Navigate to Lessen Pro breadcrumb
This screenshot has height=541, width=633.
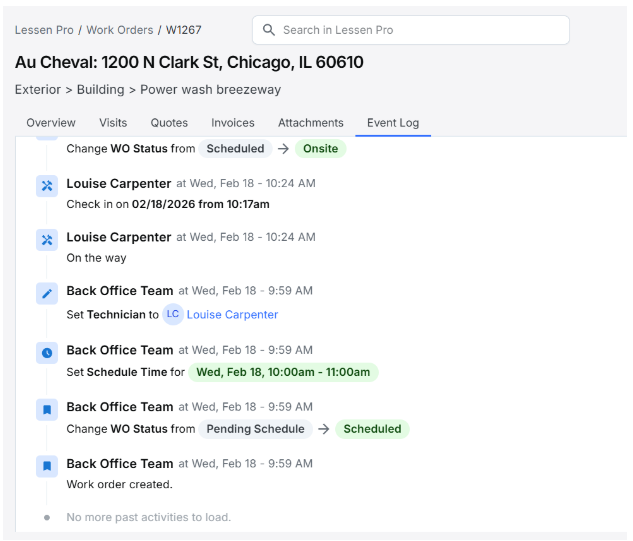click(44, 30)
